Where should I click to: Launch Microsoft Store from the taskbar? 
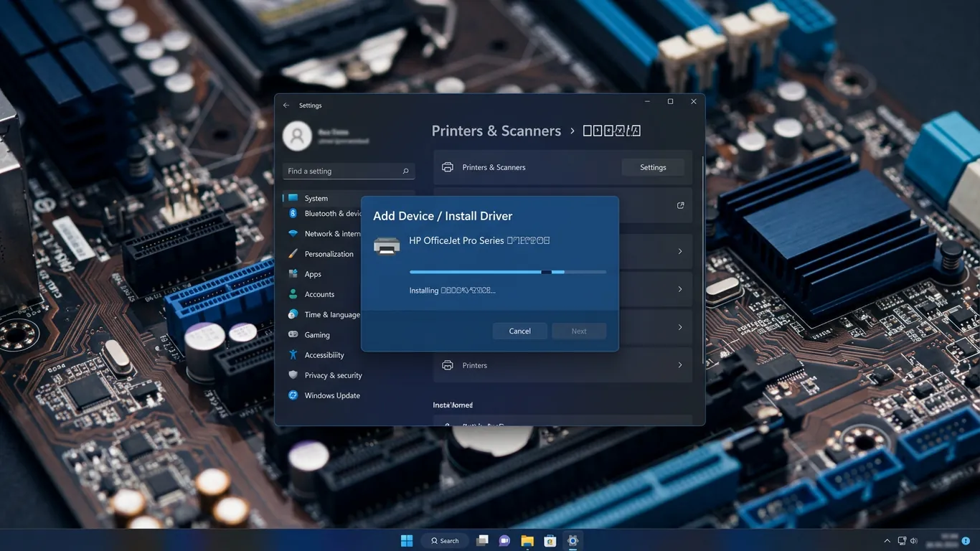550,540
